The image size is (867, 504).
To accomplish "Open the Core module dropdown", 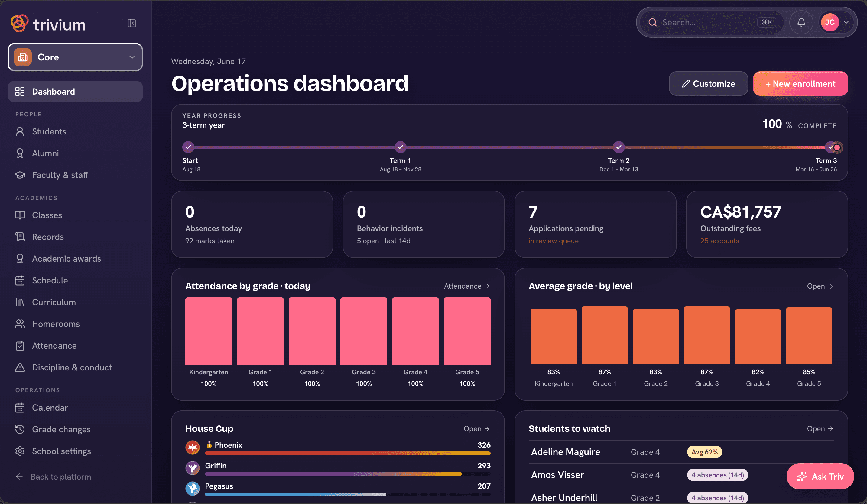I will pyautogui.click(x=75, y=57).
